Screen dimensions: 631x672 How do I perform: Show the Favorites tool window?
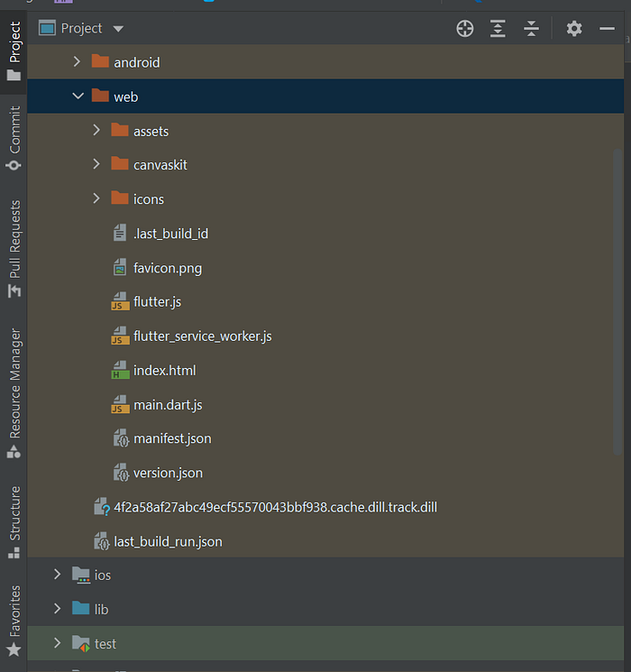tap(14, 621)
